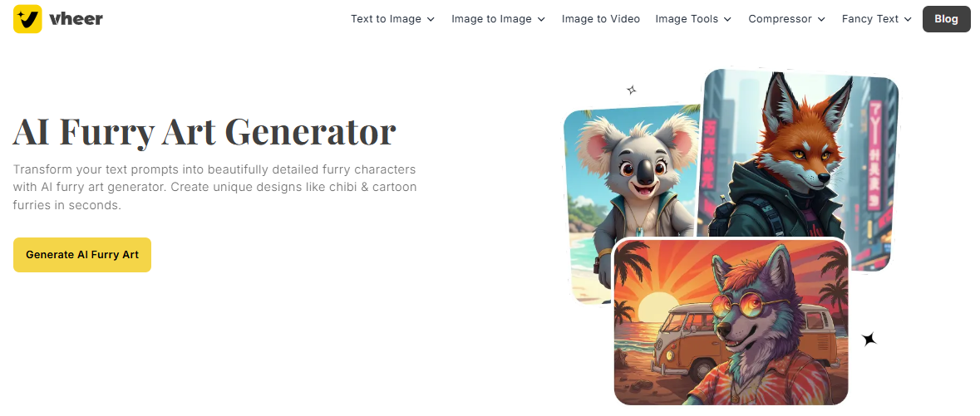Open the Compressor menu
This screenshot has width=980, height=416.
[787, 19]
